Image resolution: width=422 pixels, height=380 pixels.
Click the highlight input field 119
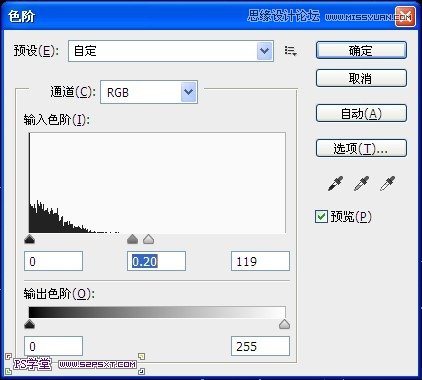(260, 261)
